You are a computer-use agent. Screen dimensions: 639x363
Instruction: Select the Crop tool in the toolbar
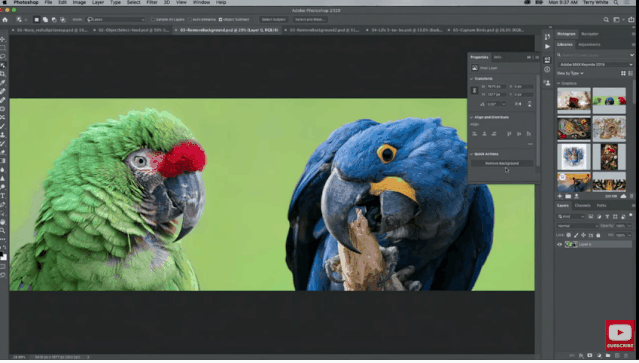coord(3,74)
